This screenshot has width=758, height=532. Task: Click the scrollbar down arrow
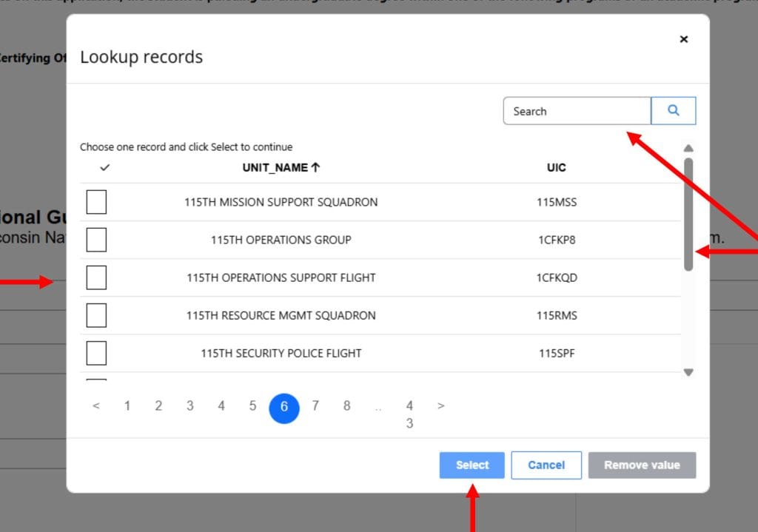coord(688,372)
